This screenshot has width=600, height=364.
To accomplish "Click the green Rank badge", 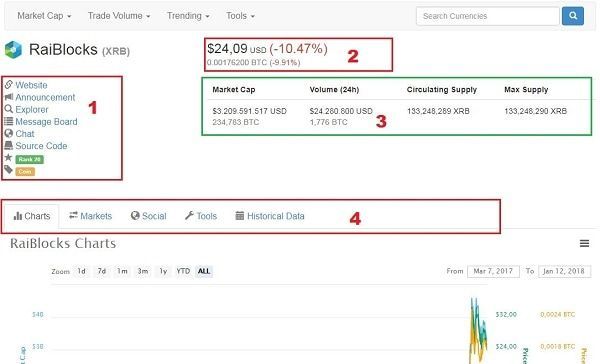I will [x=29, y=159].
